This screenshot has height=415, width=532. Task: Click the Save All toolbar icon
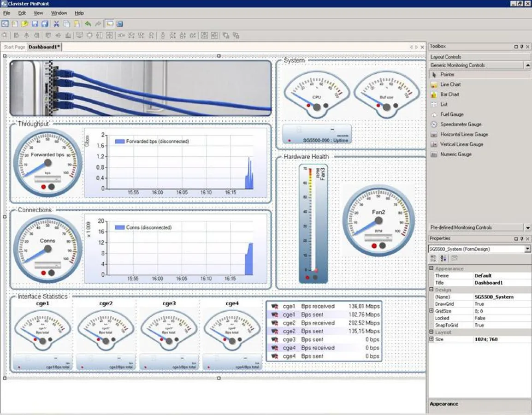45,24
